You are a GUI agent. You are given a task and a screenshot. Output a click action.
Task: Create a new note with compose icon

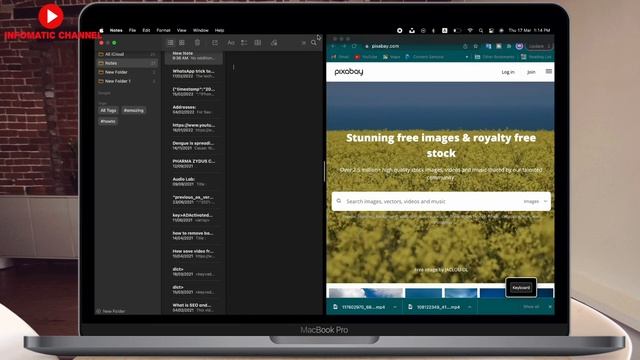215,42
